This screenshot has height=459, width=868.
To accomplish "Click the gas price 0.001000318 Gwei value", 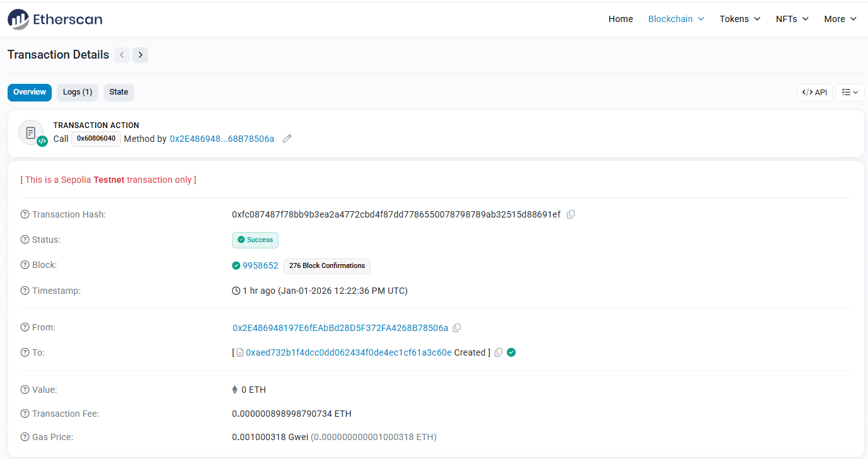I will click(x=270, y=437).
